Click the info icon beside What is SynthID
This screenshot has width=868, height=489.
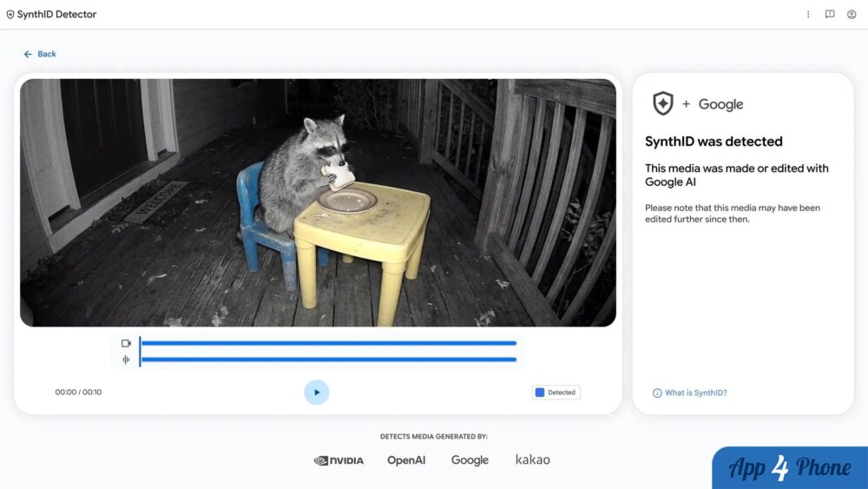657,393
